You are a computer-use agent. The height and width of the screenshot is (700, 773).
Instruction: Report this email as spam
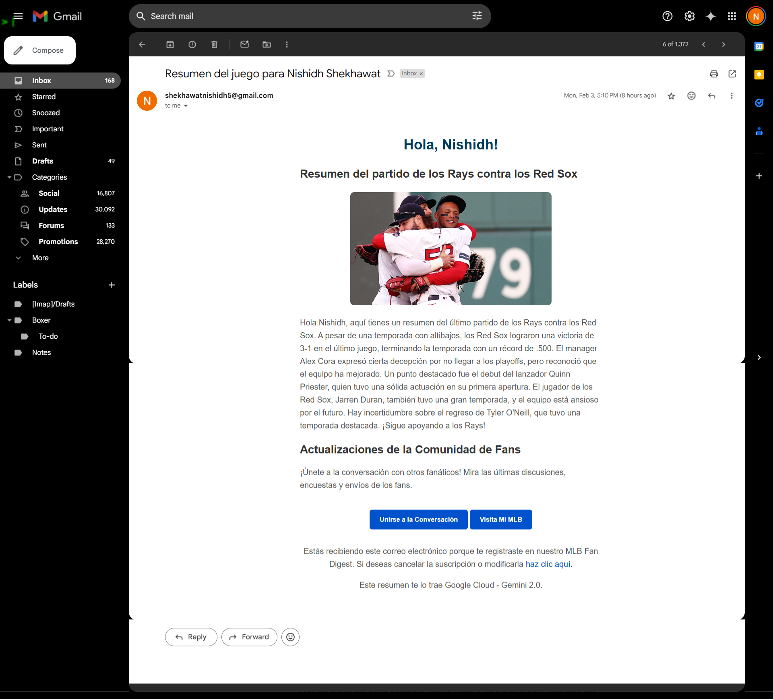[192, 45]
